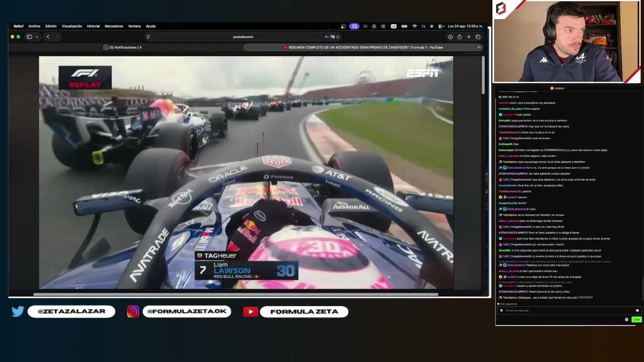Click the FORMULA ZETA YouTube channel label
Screen dimensions: 644x362
tap(304, 312)
